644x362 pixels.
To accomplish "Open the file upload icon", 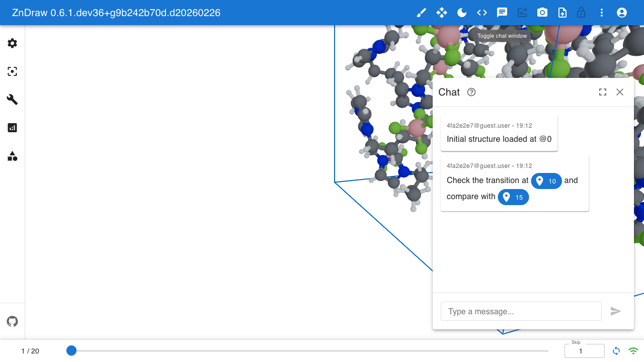I will (x=562, y=13).
